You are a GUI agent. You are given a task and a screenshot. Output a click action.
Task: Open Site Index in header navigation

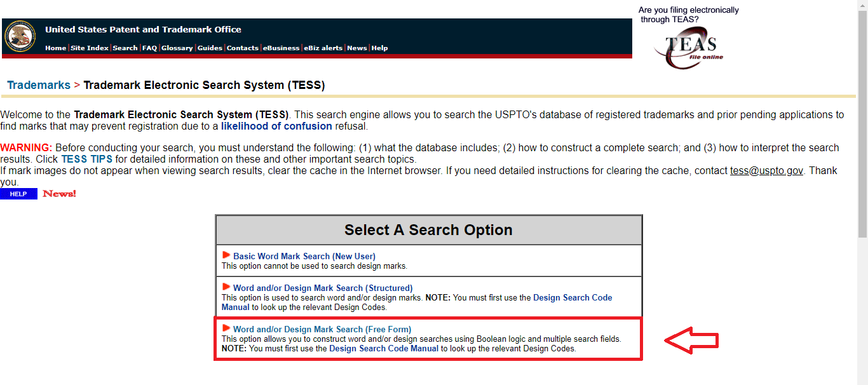[x=90, y=48]
